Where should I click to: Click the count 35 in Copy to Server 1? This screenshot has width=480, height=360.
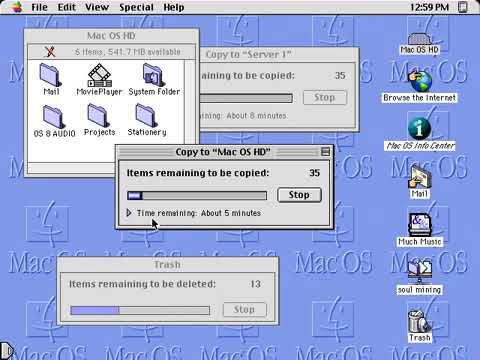point(340,75)
